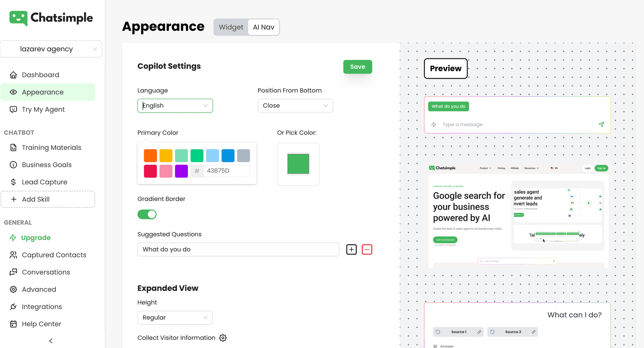Select the Dashboard home icon

coord(13,74)
